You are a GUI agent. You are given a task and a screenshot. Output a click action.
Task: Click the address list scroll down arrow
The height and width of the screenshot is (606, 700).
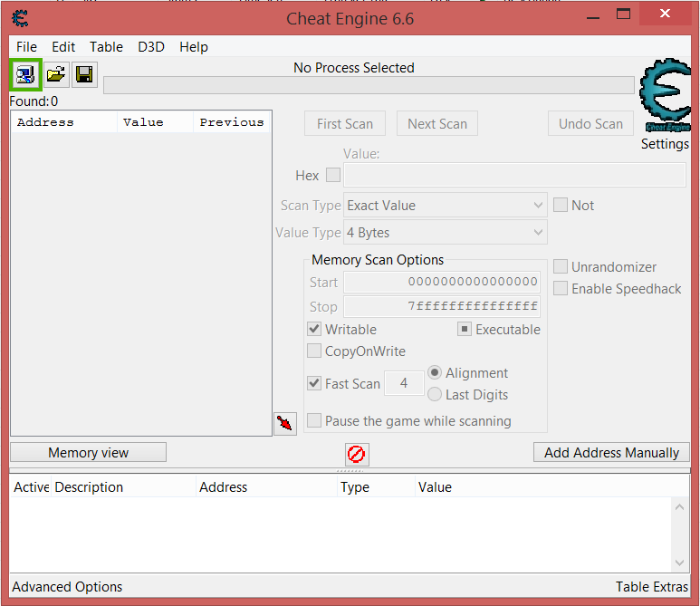click(x=679, y=563)
